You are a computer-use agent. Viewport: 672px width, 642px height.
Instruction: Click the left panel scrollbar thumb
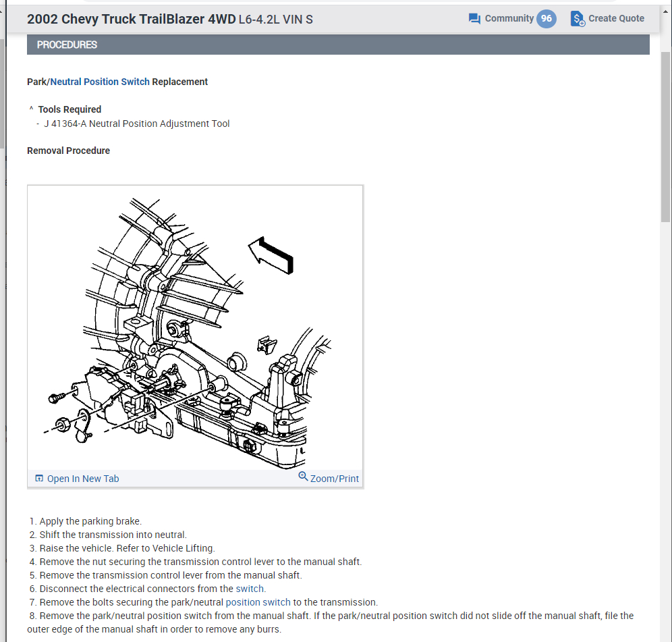click(2, 93)
